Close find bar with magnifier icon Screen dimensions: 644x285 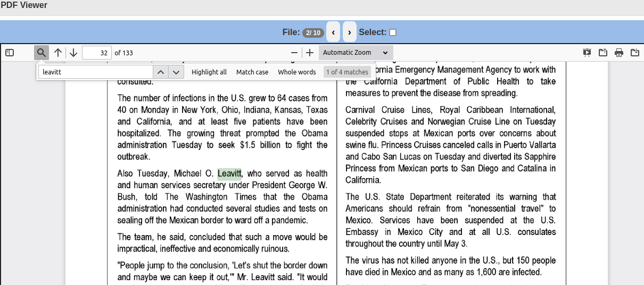tap(42, 53)
